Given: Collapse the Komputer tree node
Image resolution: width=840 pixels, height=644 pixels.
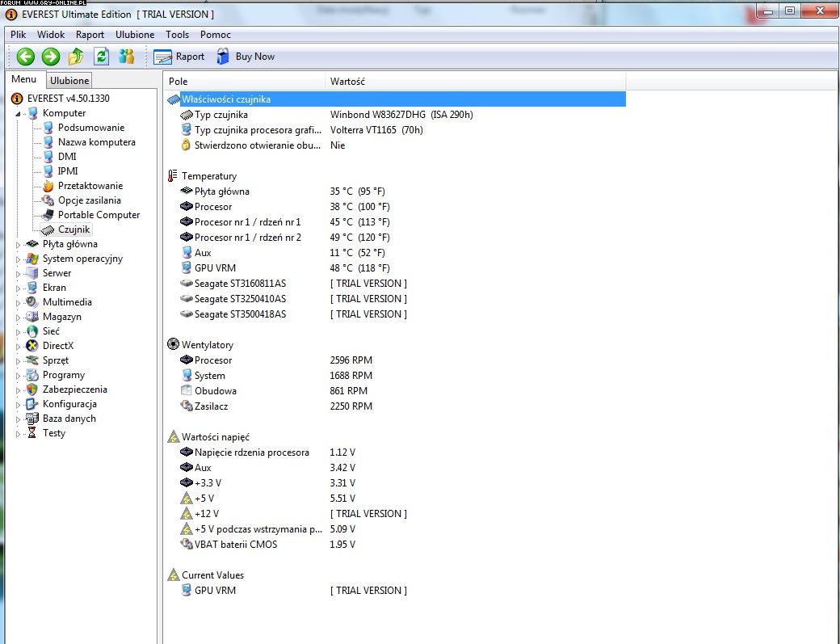Looking at the screenshot, I should [18, 114].
